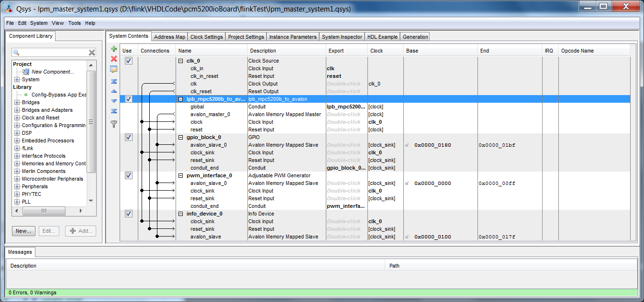The height and width of the screenshot is (302, 644).
Task: Click the move to bottom arrow icon
Action: click(x=114, y=111)
